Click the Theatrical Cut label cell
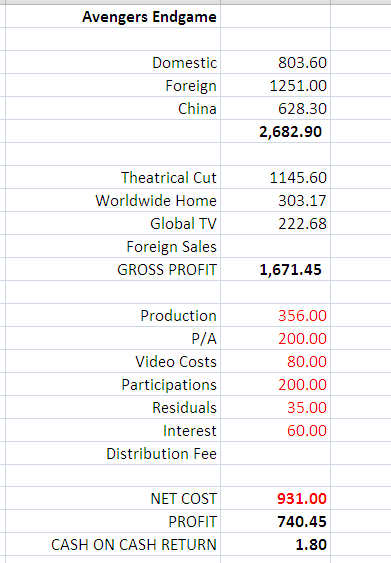The width and height of the screenshot is (391, 563). point(113,177)
